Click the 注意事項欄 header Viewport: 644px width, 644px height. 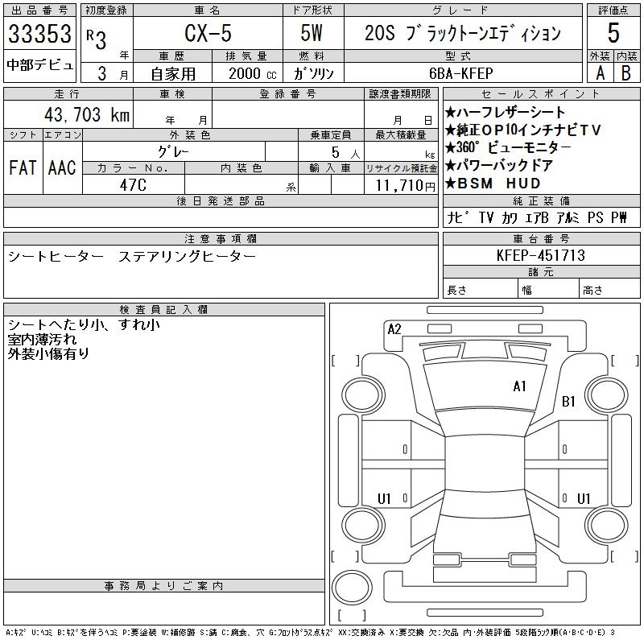[221, 238]
